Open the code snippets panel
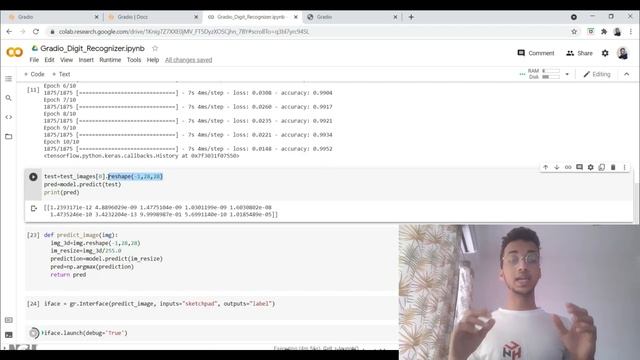This screenshot has width=640, height=360. point(9,117)
